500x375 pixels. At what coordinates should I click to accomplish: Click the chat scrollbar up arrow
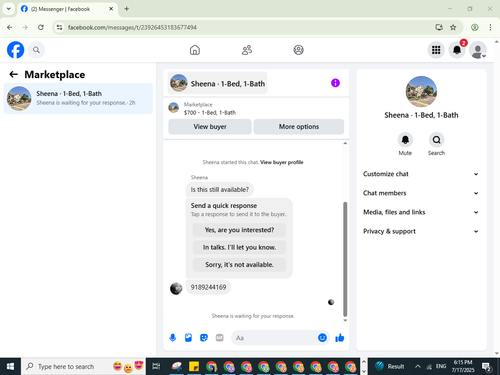point(345,143)
